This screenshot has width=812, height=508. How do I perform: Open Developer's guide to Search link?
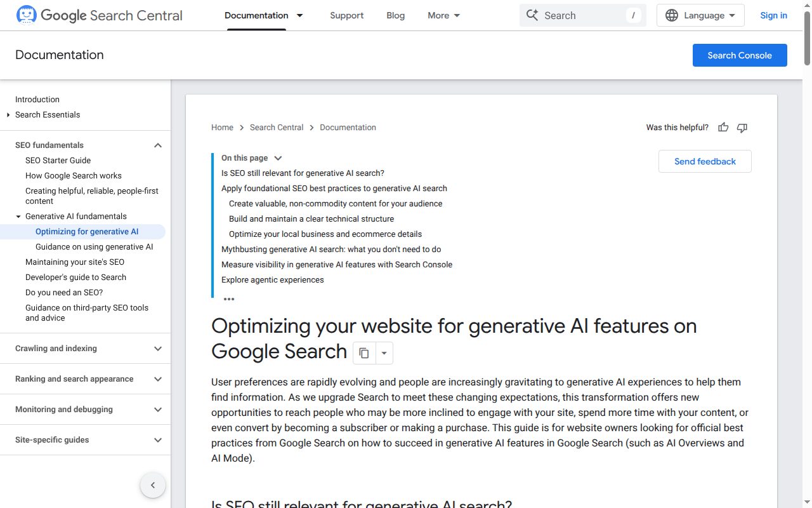[75, 277]
